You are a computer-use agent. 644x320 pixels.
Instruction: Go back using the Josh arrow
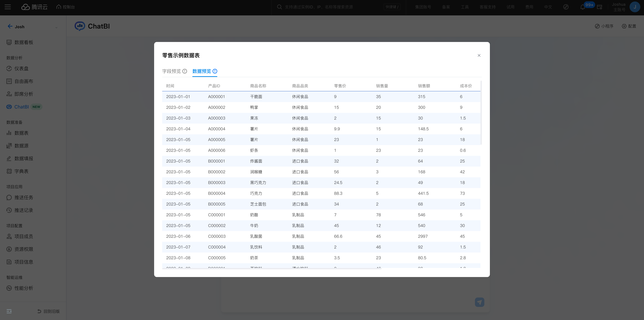(x=10, y=27)
